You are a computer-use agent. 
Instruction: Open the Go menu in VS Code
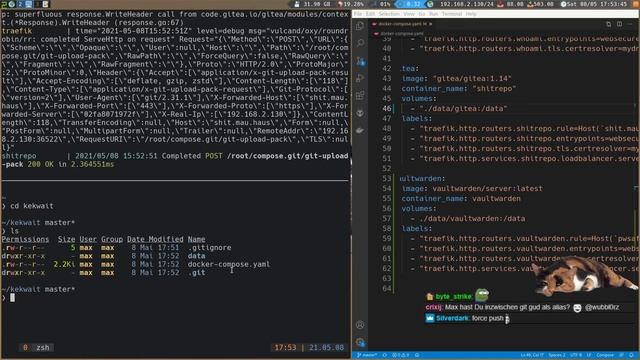click(422, 14)
